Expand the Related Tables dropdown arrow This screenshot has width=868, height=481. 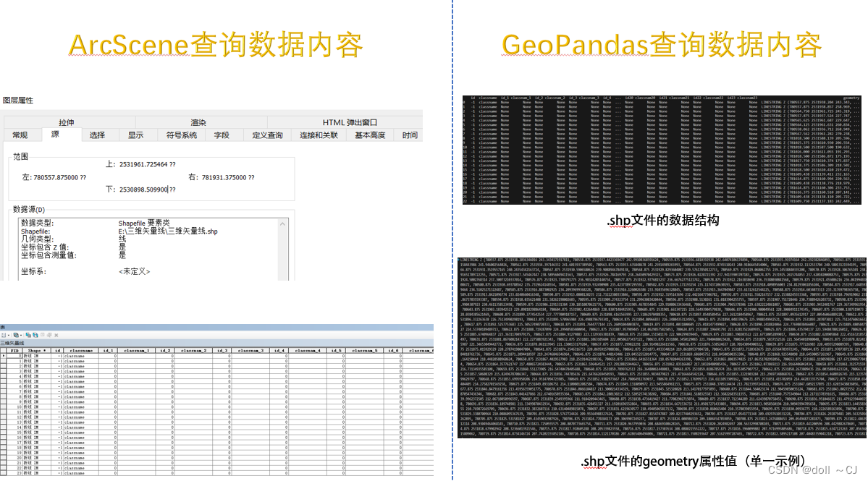tap(21, 335)
